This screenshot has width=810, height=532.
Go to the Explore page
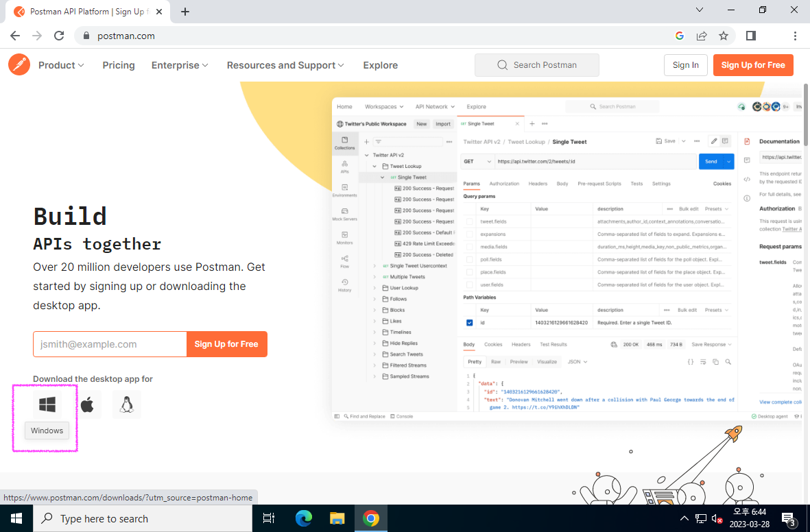(x=380, y=65)
